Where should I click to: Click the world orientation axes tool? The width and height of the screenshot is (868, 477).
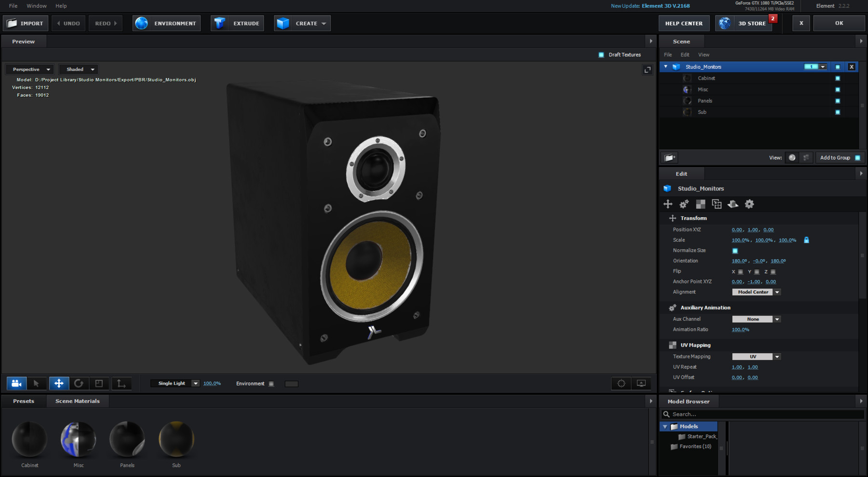coord(121,383)
